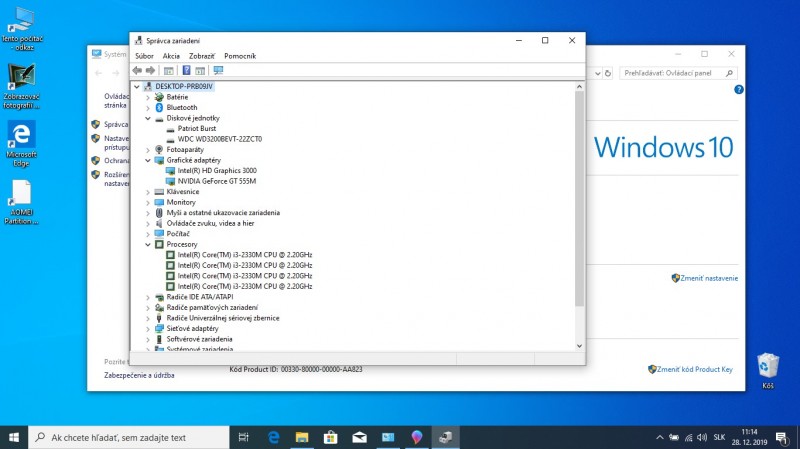This screenshot has width=800, height=449.
Task: Open Microsoft Store from the taskbar
Action: click(x=330, y=437)
